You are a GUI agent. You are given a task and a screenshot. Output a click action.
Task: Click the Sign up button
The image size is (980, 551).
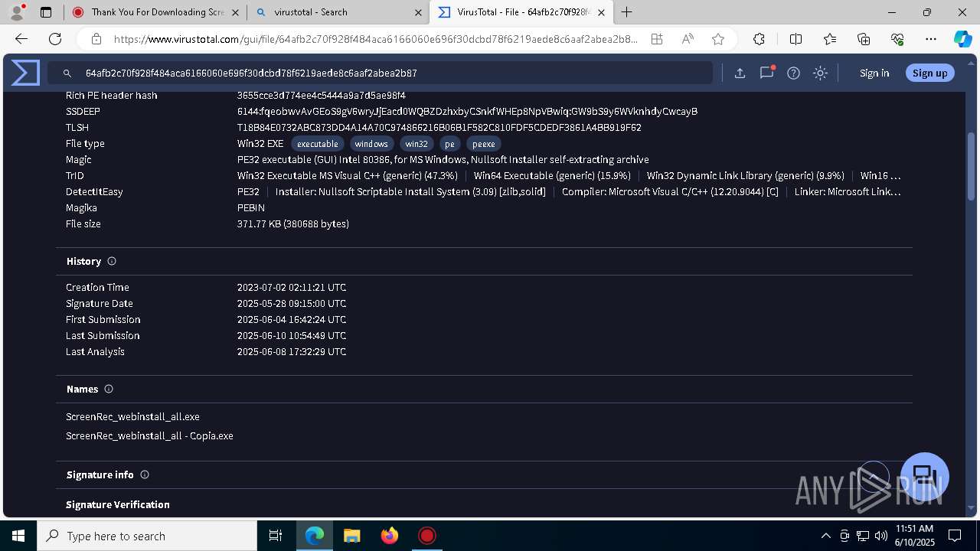(930, 73)
